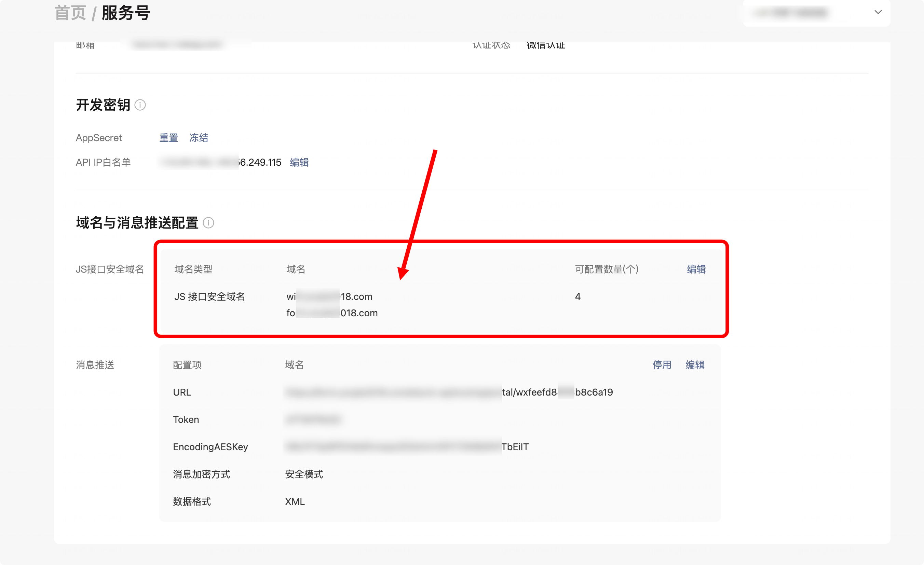Click 重置 for AppSecret
The height and width of the screenshot is (565, 924).
point(169,138)
